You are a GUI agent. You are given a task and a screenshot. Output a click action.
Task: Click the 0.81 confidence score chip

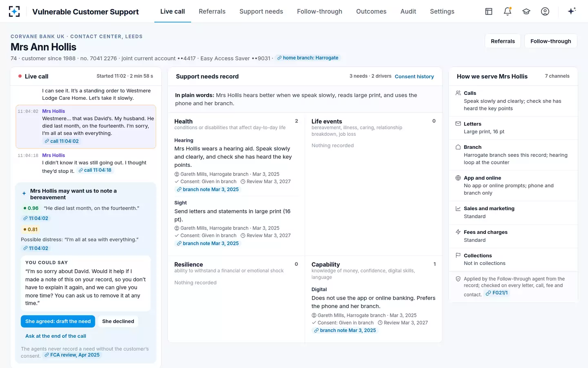[x=31, y=229]
